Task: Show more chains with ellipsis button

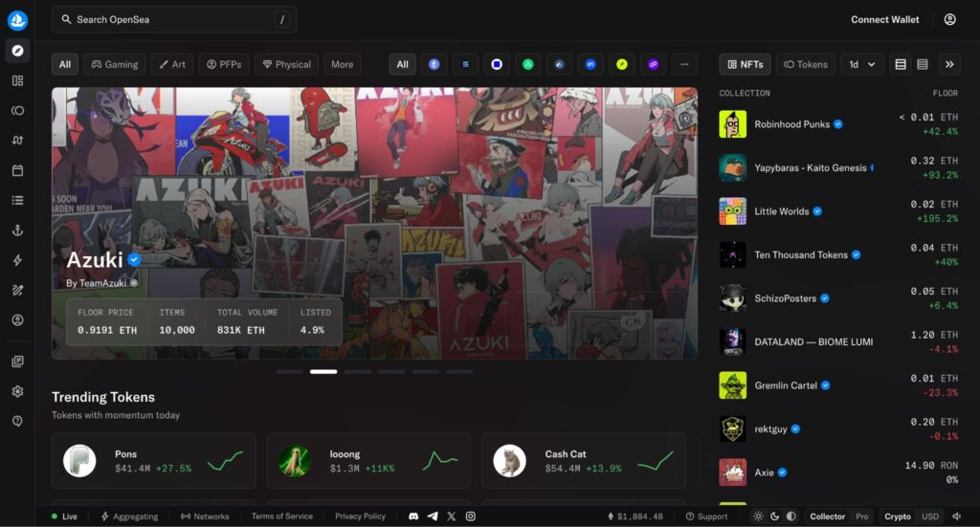Action: (684, 64)
